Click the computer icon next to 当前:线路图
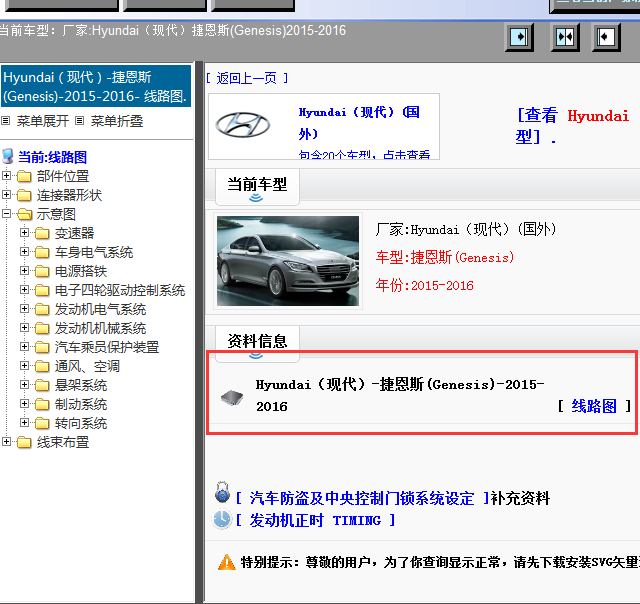 point(8,157)
